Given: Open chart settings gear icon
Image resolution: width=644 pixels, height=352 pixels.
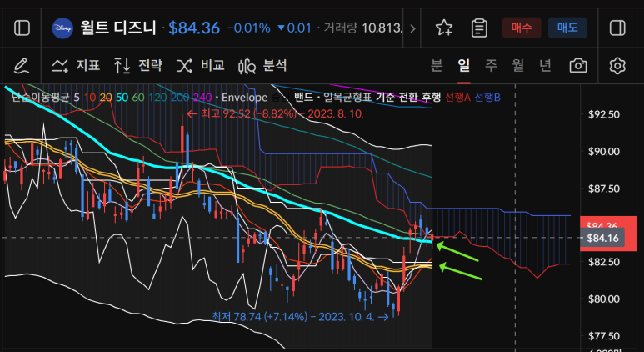Looking at the screenshot, I should 617,66.
